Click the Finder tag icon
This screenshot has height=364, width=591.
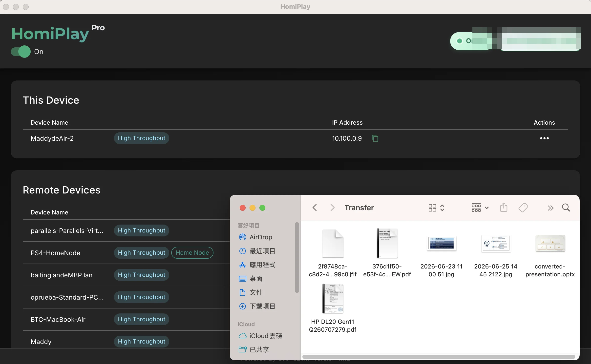(x=523, y=208)
